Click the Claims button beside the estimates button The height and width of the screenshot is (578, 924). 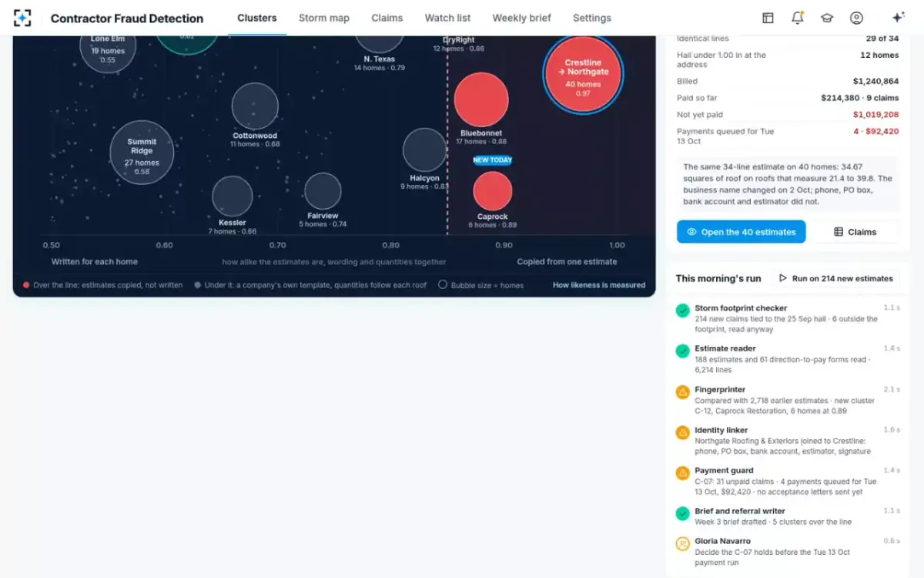pos(855,232)
